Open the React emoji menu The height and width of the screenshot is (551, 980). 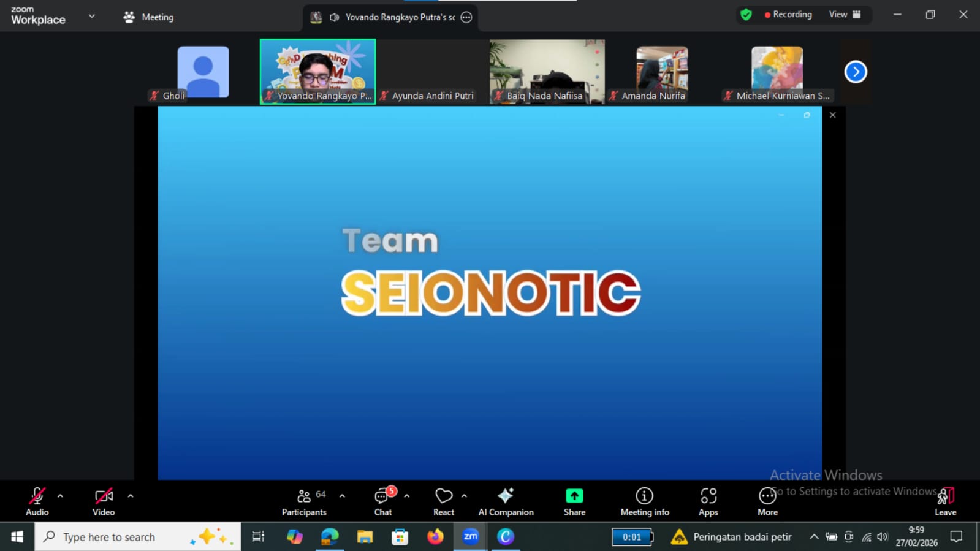(x=444, y=501)
